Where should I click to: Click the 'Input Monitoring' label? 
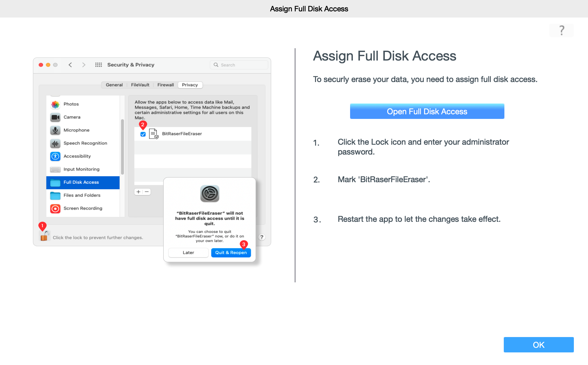tap(81, 169)
